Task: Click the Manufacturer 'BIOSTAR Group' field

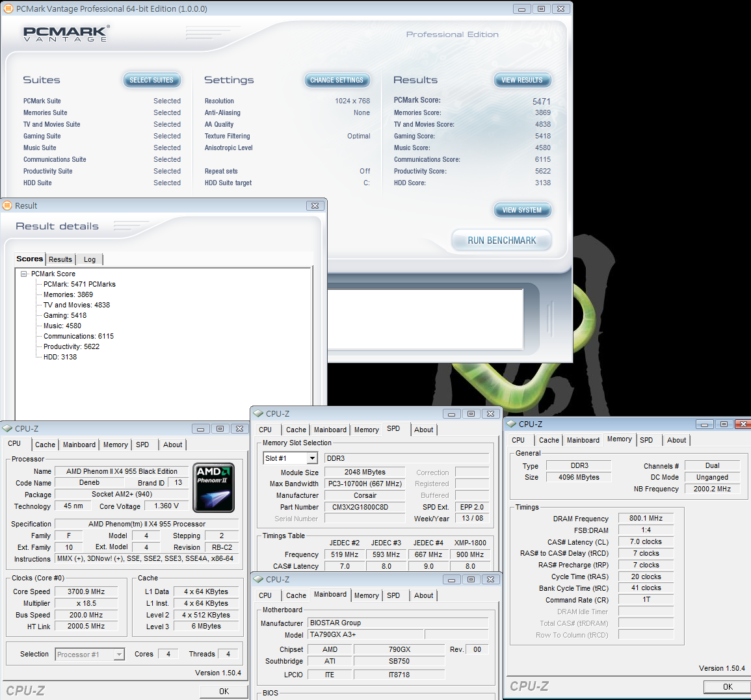Action: coord(398,623)
